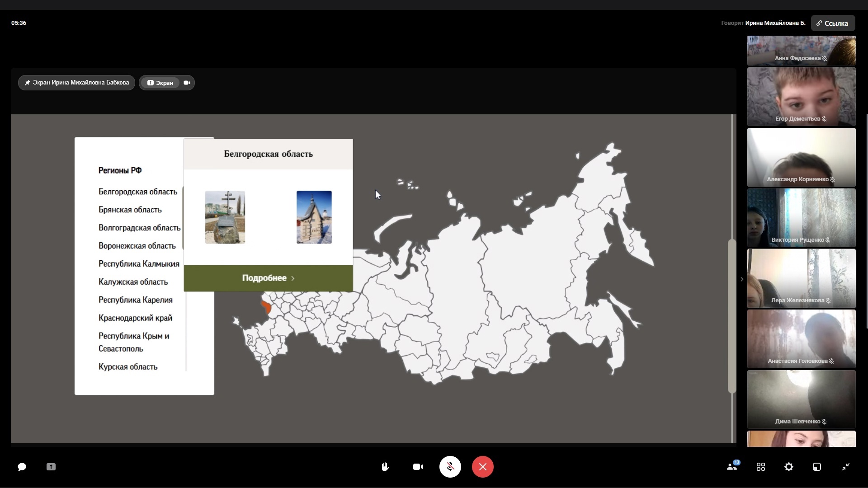Click the share screen icon in the bottom bar

pyautogui.click(x=51, y=467)
